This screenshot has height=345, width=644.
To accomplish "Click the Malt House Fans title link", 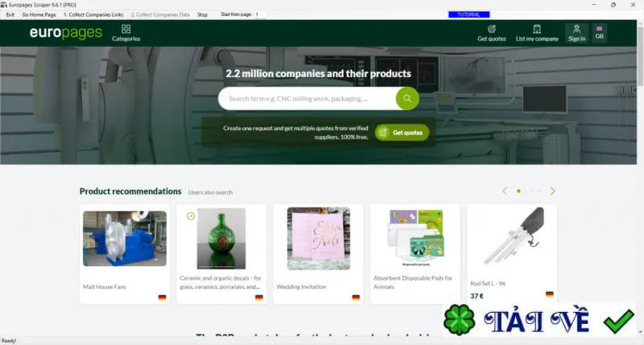I will 105,287.
